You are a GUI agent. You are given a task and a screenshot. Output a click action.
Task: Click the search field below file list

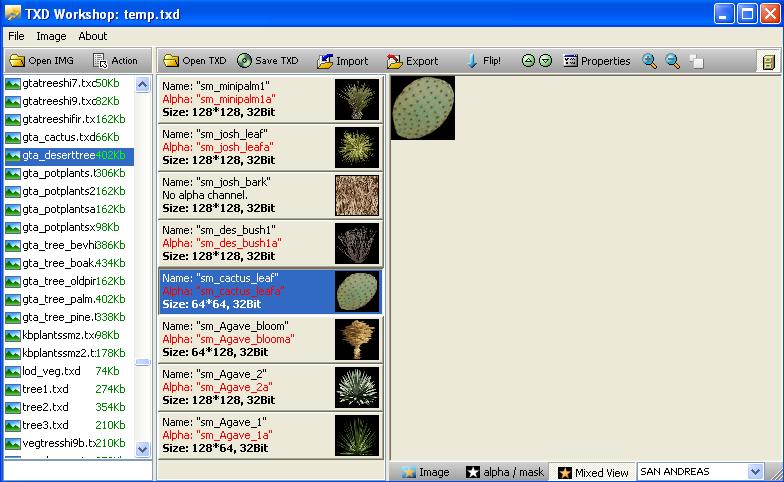coord(78,471)
